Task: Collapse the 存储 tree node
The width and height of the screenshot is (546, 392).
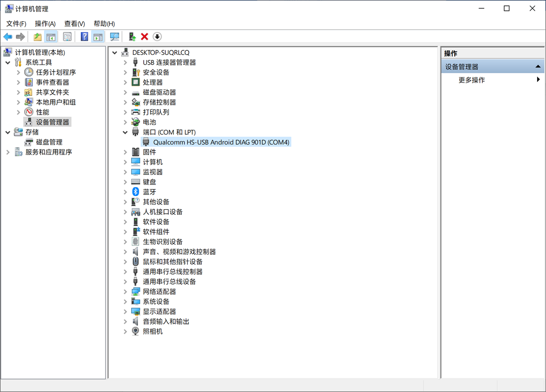Action: click(x=8, y=132)
